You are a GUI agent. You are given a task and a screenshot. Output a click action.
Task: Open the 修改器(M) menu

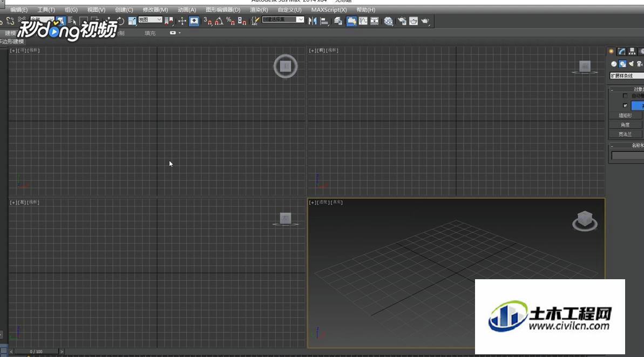(x=155, y=10)
